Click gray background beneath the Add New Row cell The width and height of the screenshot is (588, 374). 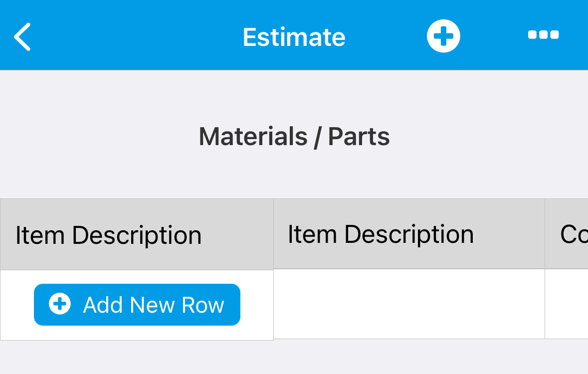pyautogui.click(x=137, y=357)
